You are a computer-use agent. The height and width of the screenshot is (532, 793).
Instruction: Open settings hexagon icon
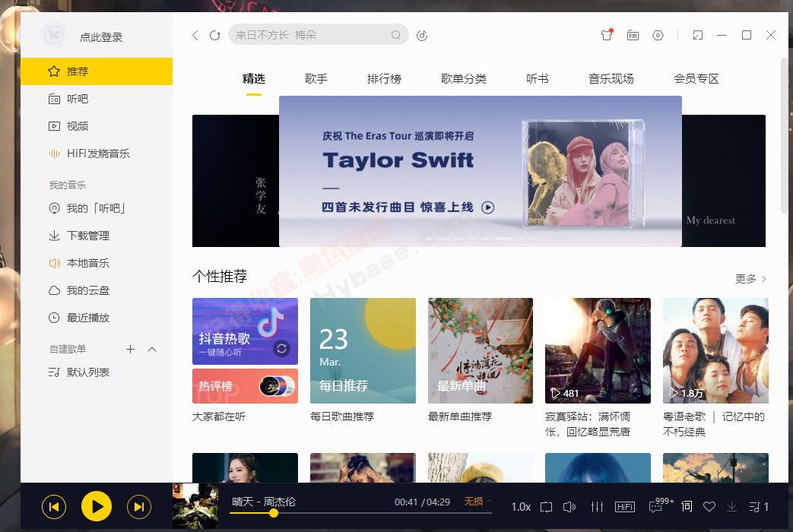click(658, 35)
